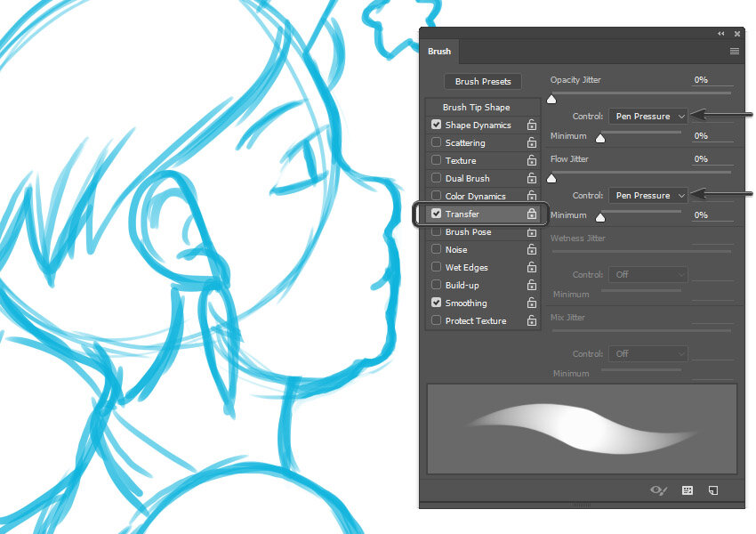Enable the Build-up checkbox
Viewport: 756px width, 534px height.
tap(437, 285)
